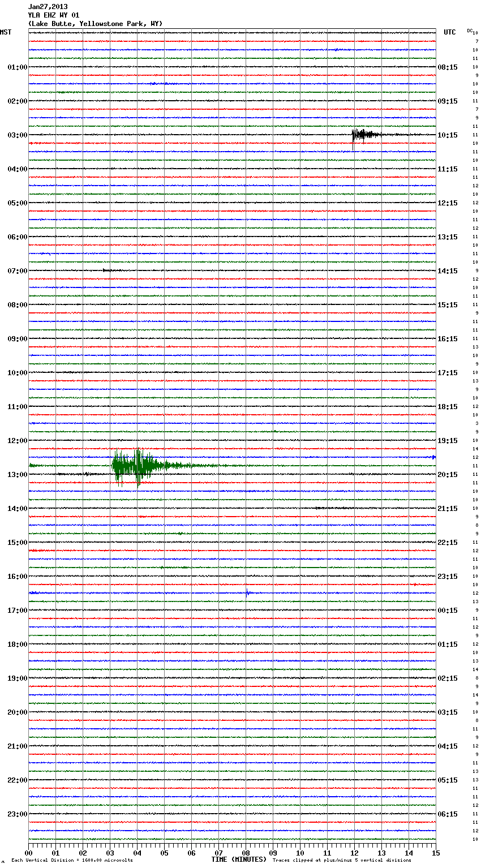Select the 20:15 UTC time label
The width and height of the screenshot is (481, 868).
[x=448, y=475]
